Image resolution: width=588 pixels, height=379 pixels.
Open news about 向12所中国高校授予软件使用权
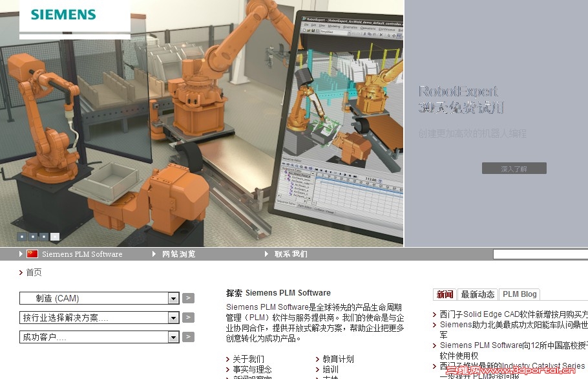click(x=514, y=350)
